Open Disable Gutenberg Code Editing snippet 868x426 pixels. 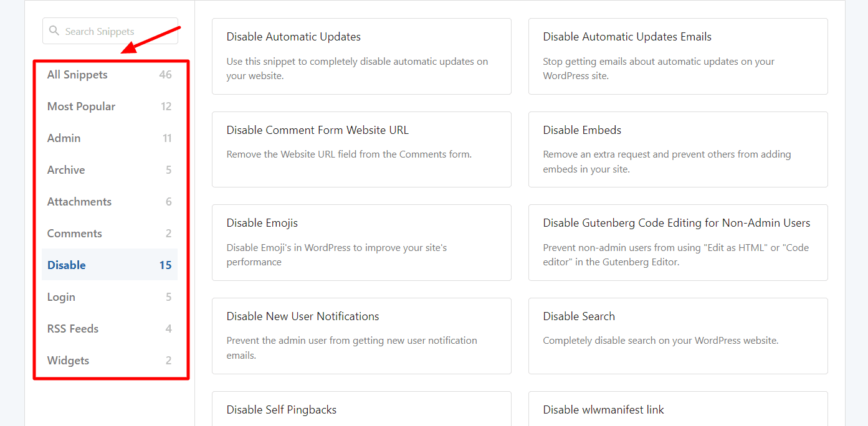tap(678, 242)
